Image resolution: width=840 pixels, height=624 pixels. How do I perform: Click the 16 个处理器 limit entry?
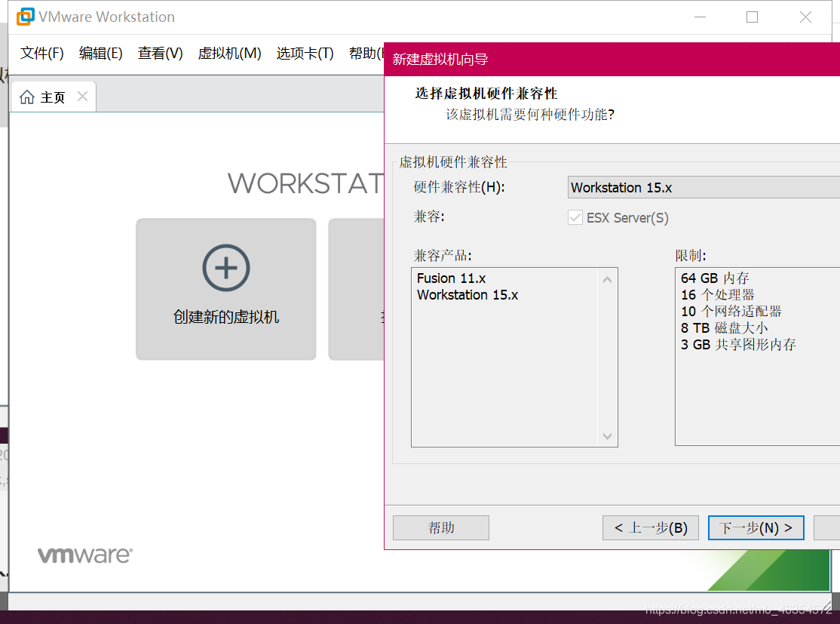(x=717, y=295)
